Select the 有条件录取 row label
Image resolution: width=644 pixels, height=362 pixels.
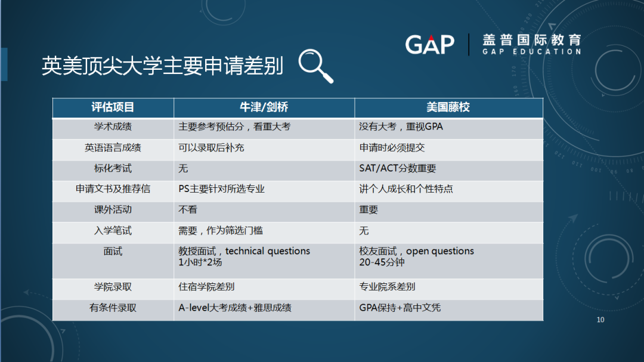coord(113,308)
